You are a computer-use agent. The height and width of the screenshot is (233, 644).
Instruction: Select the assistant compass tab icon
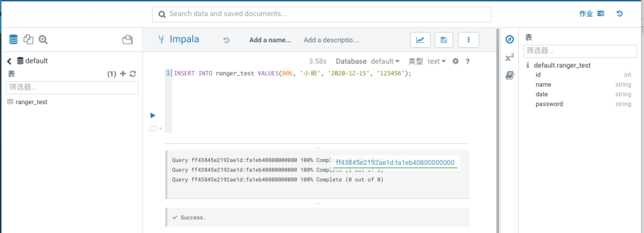tap(510, 39)
